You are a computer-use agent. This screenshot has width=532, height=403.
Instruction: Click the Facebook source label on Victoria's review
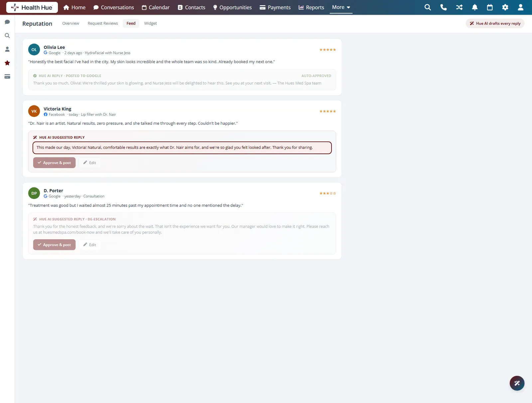click(54, 114)
